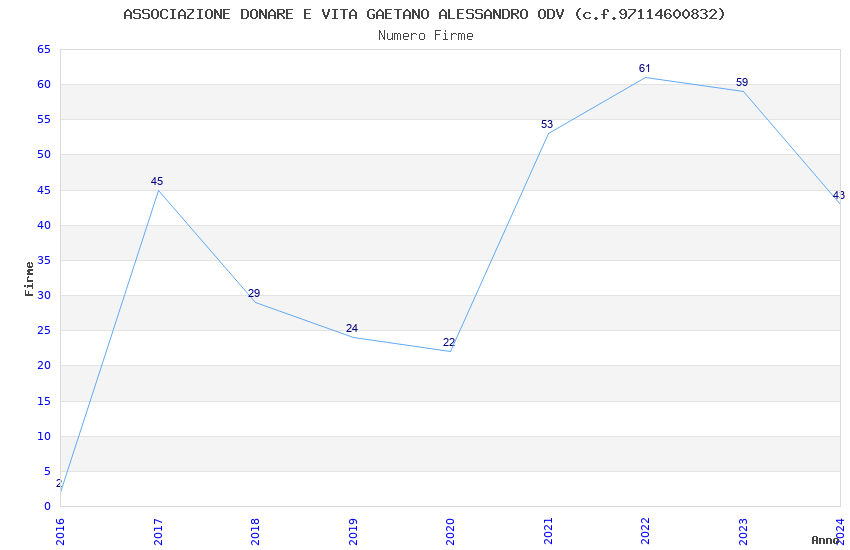Select the data label 43 for 2024
Viewport: 850px width, 550px height.
point(839,195)
